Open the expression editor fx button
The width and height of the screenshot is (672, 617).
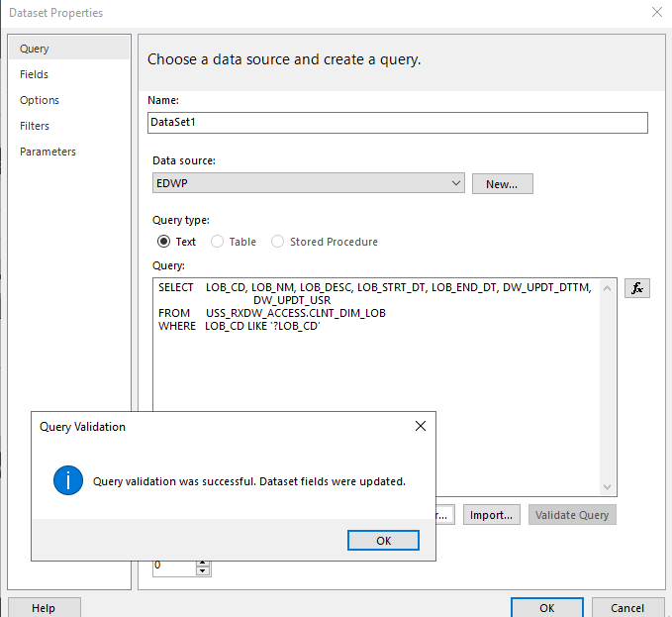click(x=636, y=288)
